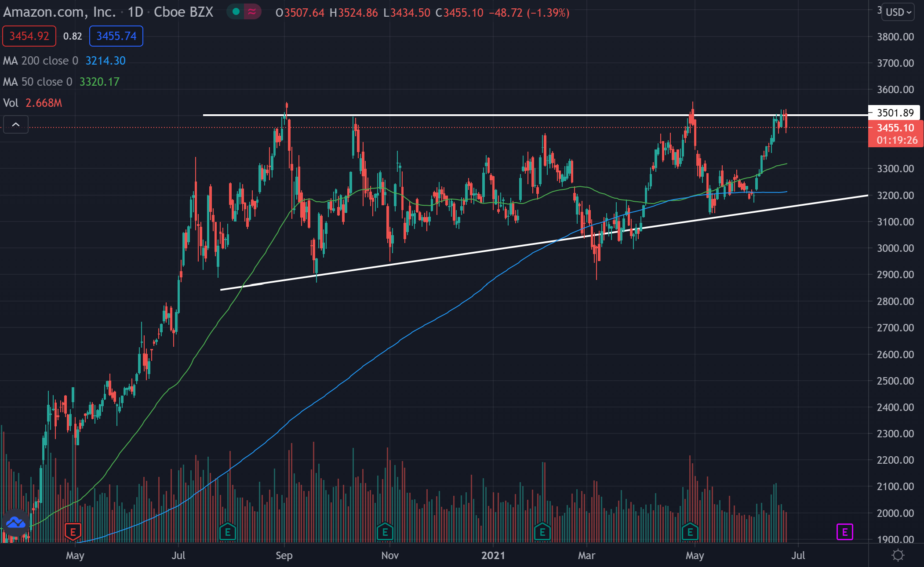Click the 3000.00 price axis label
The height and width of the screenshot is (567, 924).
coord(895,248)
